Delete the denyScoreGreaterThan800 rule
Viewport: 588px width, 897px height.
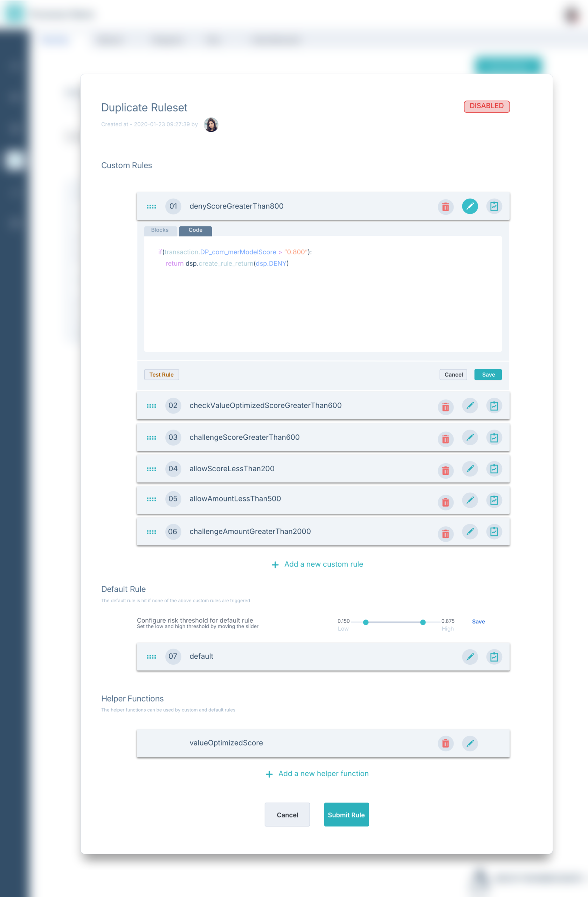click(x=445, y=206)
